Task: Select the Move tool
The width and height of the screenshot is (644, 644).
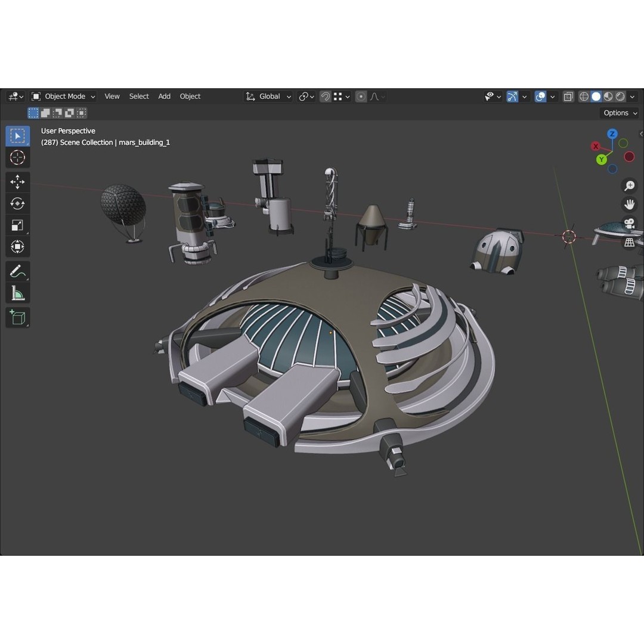Action: (x=17, y=182)
